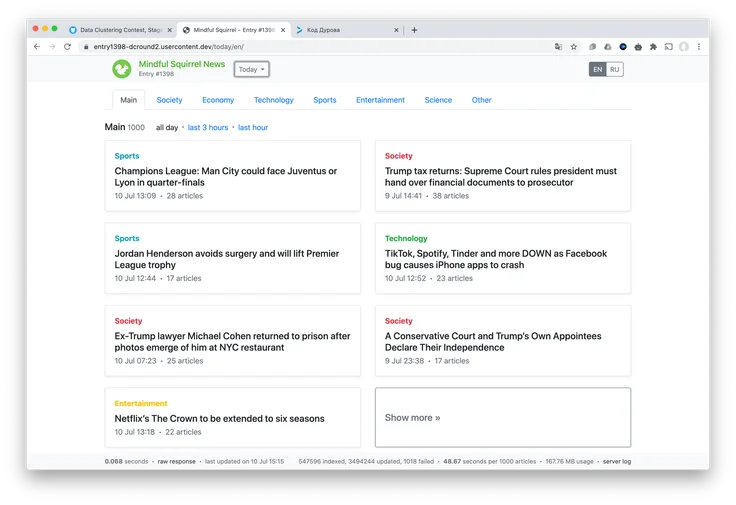736x505 pixels.
Task: Switch to the Код Дурова browser tab
Action: click(x=347, y=30)
